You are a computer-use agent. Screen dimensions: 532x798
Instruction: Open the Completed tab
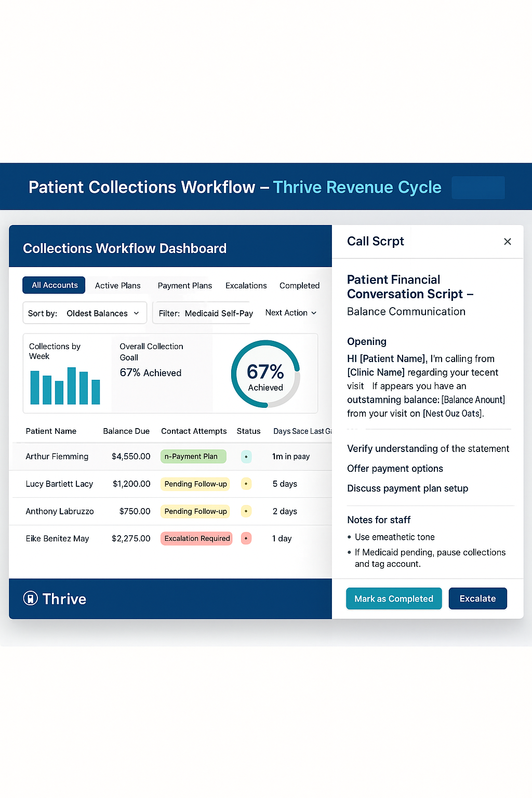pos(300,286)
